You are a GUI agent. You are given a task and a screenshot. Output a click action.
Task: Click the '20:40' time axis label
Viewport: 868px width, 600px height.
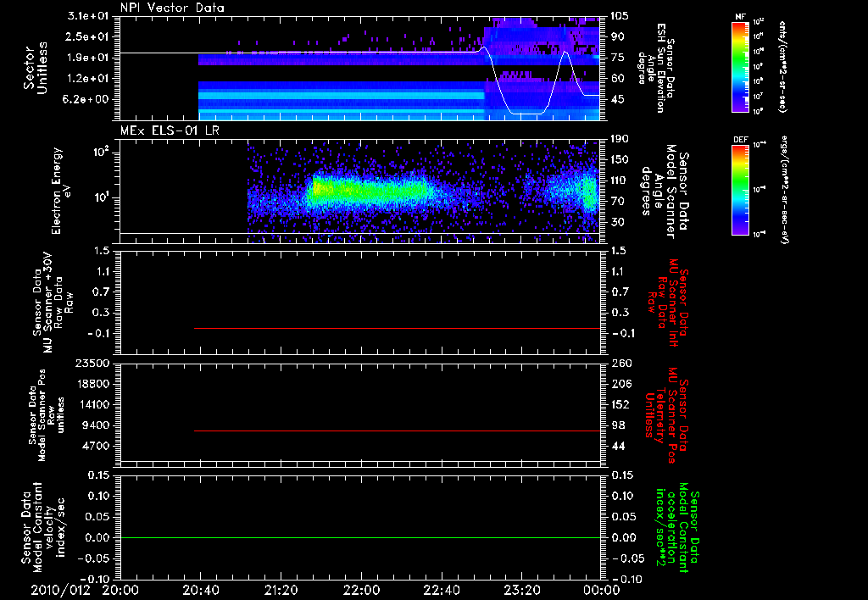pos(200,590)
